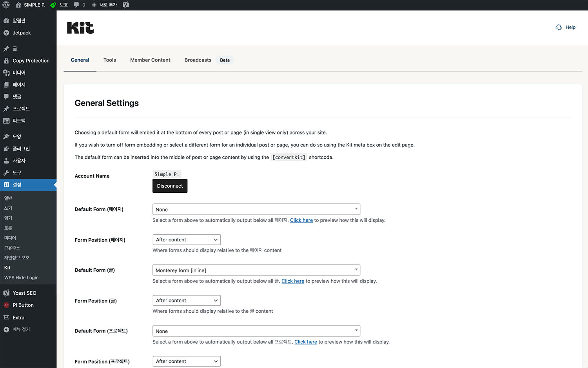Click the Disconnect button

[x=170, y=186]
